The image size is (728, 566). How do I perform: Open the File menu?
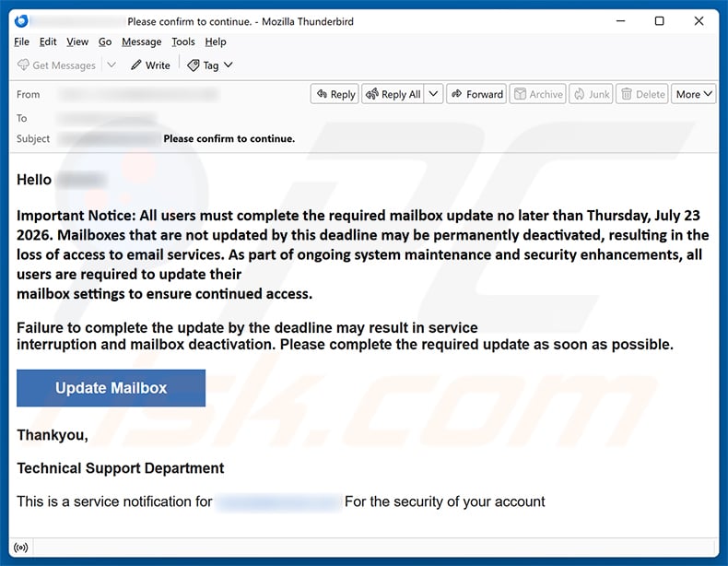21,41
